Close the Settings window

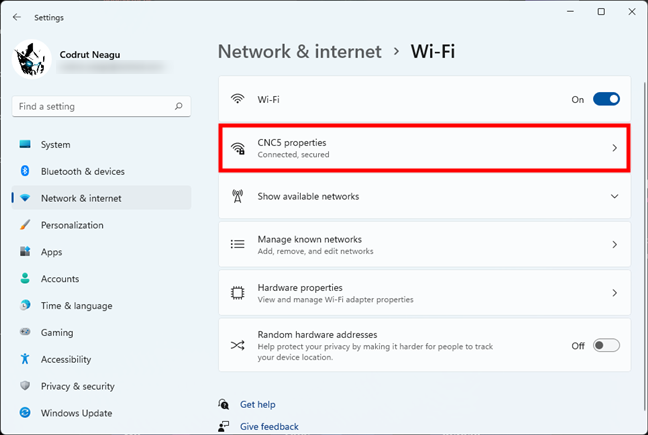click(x=632, y=12)
